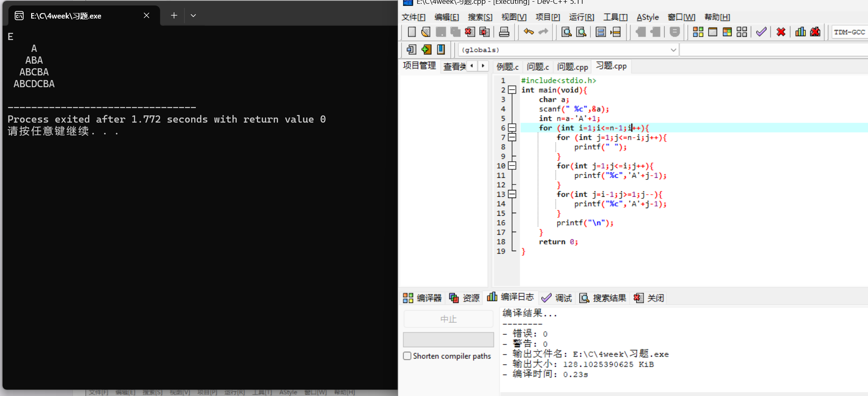Open the 搜索[S] menu in Dev-C++
The height and width of the screenshot is (396, 868).
click(x=480, y=17)
